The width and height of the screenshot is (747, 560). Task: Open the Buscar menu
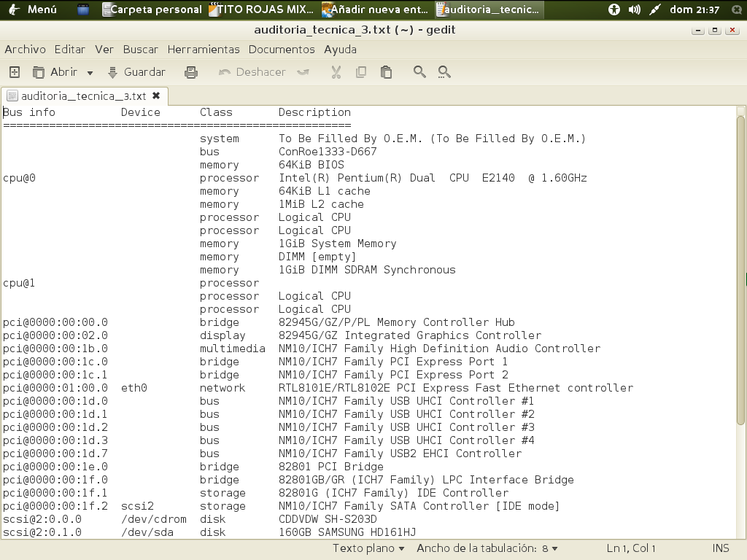140,50
